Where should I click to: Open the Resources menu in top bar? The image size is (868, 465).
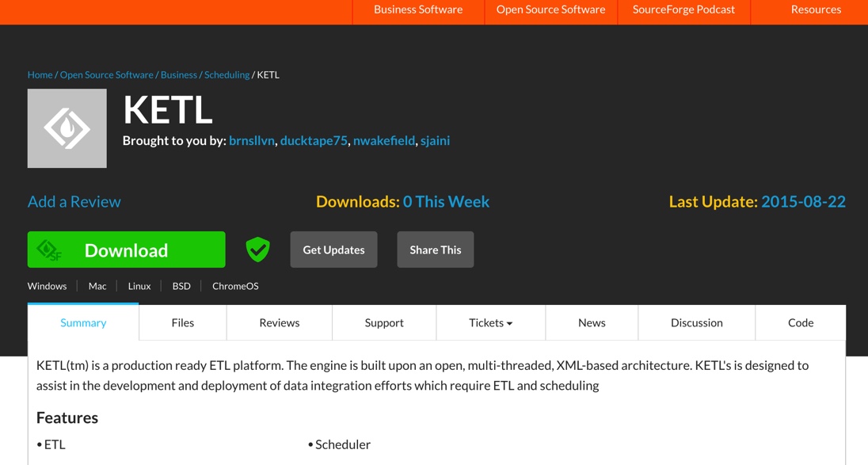click(x=815, y=10)
